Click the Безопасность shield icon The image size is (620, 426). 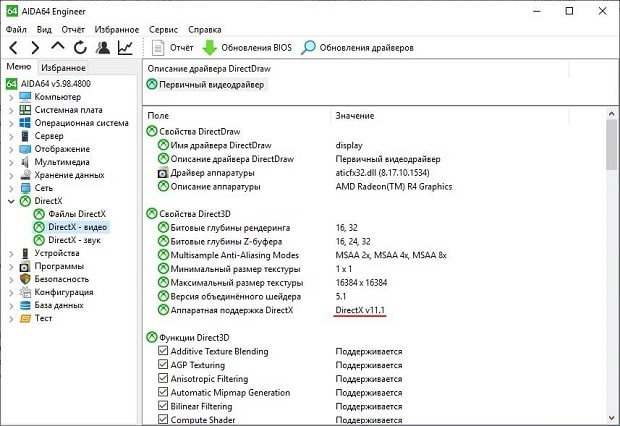pos(25,279)
